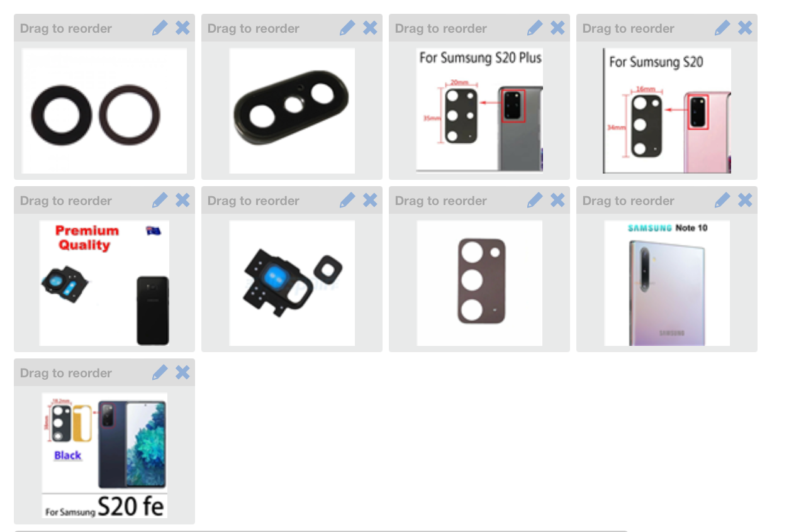Edit the two black ring lenses image

(x=160, y=28)
